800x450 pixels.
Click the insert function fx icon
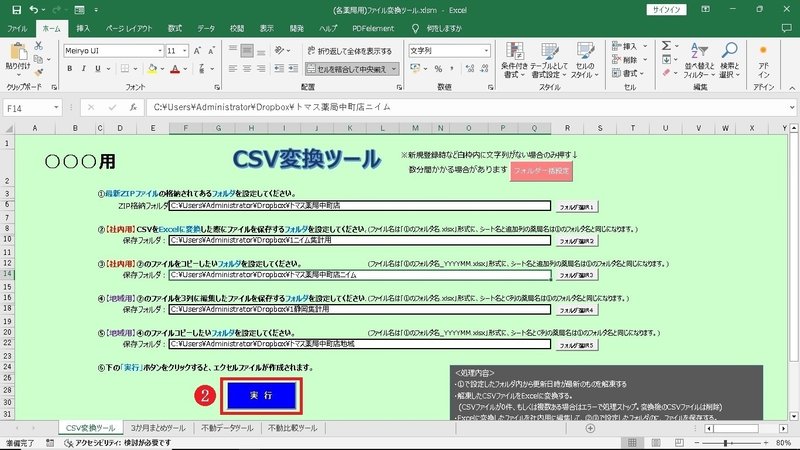[133, 107]
